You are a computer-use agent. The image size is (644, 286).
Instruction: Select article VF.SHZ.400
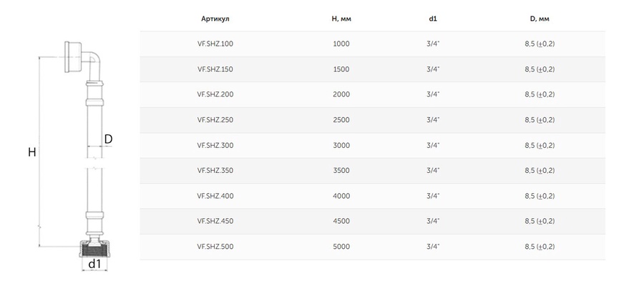click(x=215, y=196)
